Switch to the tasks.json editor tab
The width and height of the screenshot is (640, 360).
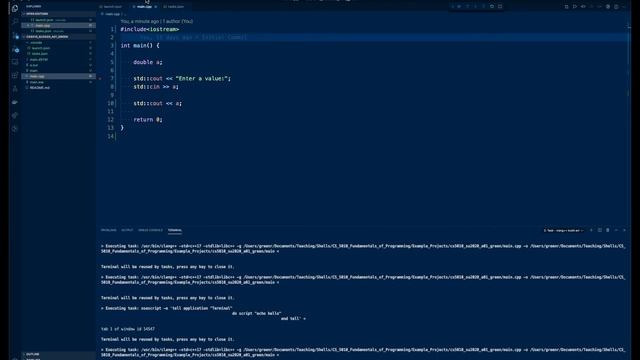point(174,7)
